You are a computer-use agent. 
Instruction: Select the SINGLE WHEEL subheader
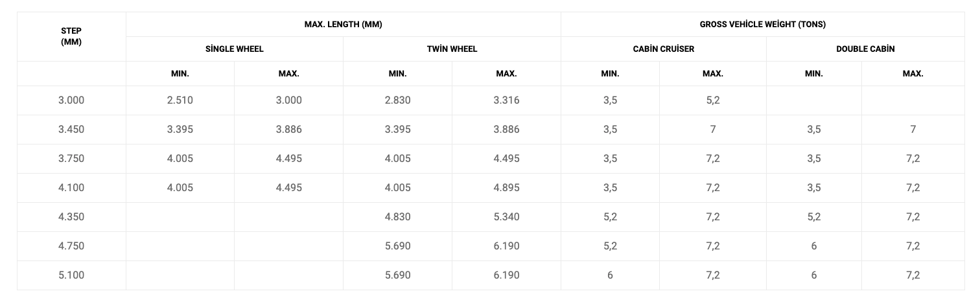pyautogui.click(x=235, y=49)
